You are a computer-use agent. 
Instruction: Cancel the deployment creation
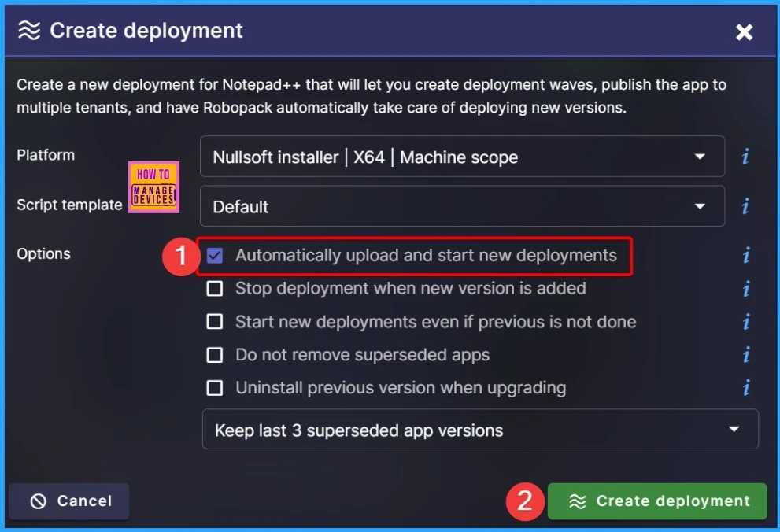(x=69, y=501)
